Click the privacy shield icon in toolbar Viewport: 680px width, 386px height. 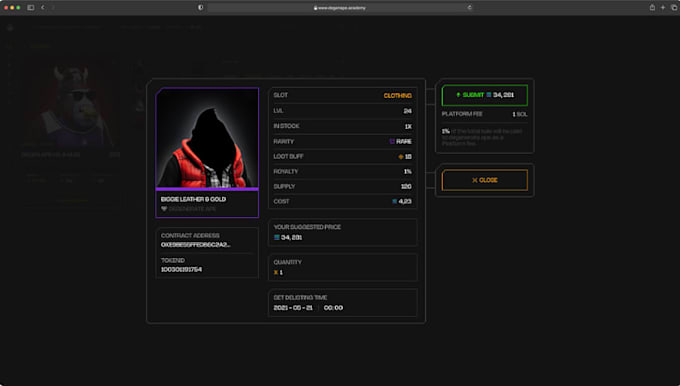pyautogui.click(x=200, y=7)
